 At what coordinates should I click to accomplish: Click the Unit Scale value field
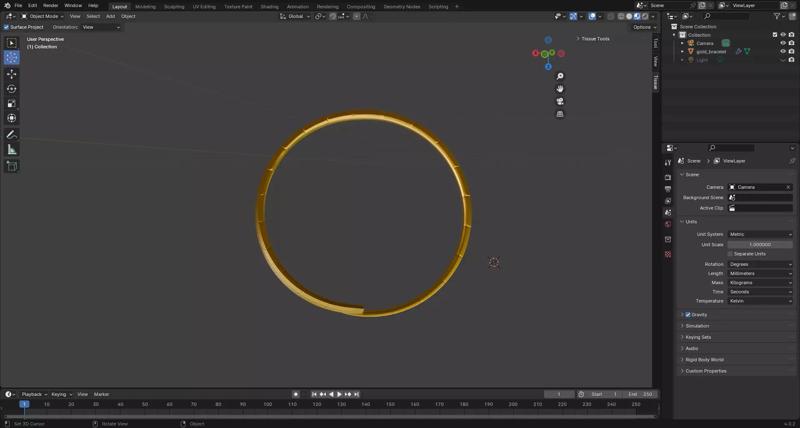pos(760,244)
